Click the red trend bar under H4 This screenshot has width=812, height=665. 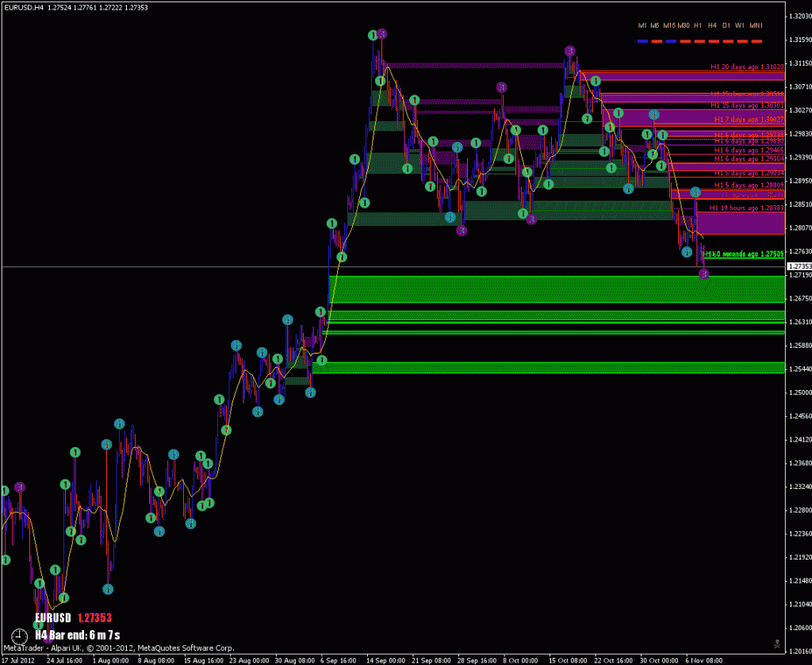714,41
